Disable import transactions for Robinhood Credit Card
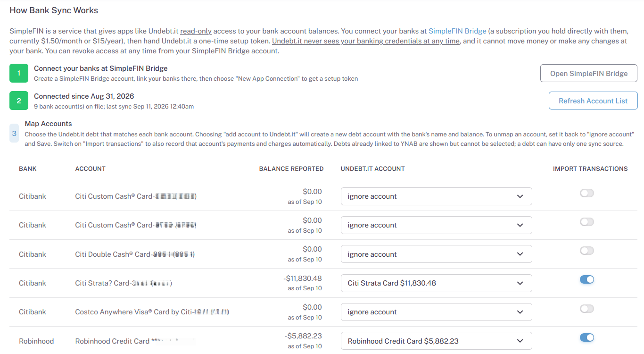644x354 pixels. 587,337
